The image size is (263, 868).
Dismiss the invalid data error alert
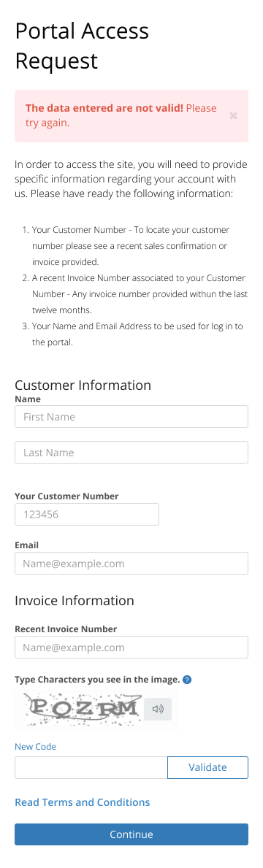pos(233,115)
